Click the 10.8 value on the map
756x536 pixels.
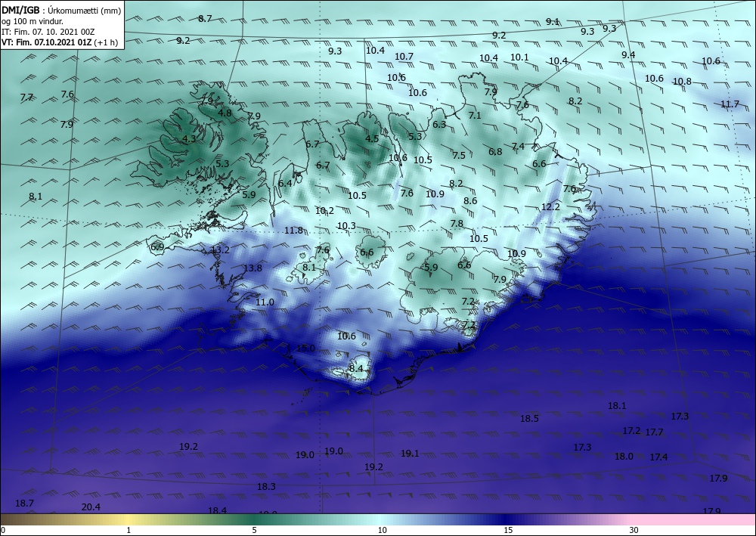(682, 82)
